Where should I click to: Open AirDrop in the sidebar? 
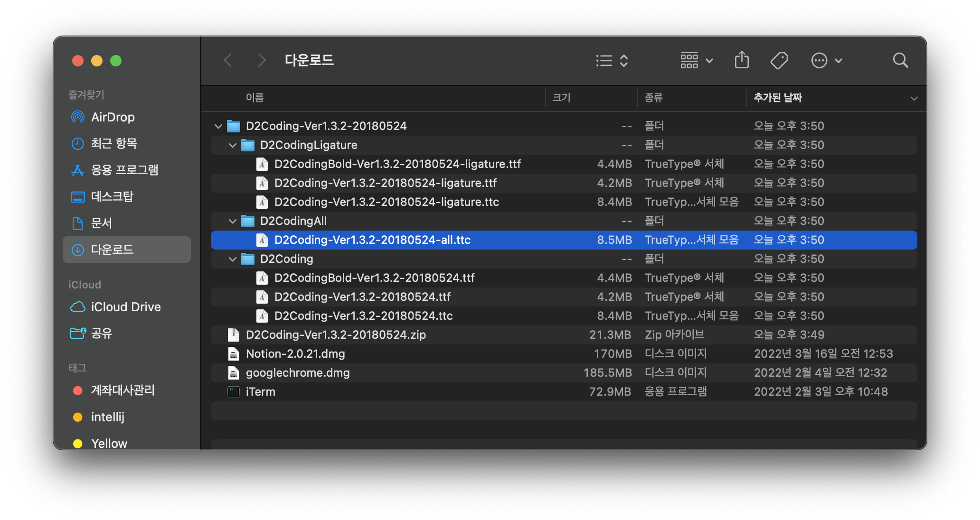[x=113, y=117]
